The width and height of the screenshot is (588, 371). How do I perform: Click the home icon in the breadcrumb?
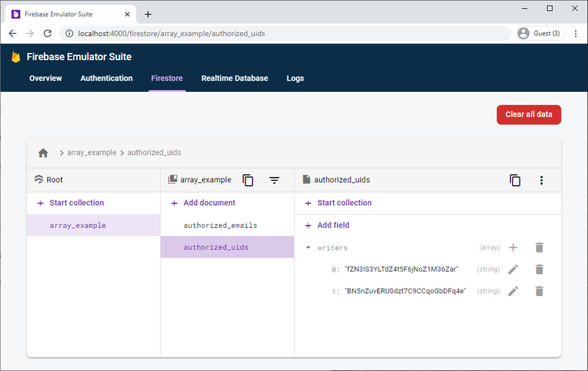coord(43,153)
